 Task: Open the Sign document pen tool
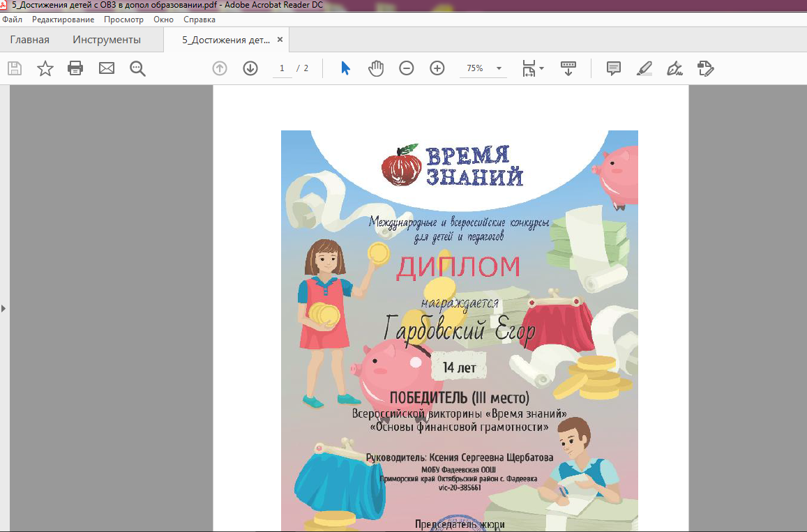tap(674, 68)
